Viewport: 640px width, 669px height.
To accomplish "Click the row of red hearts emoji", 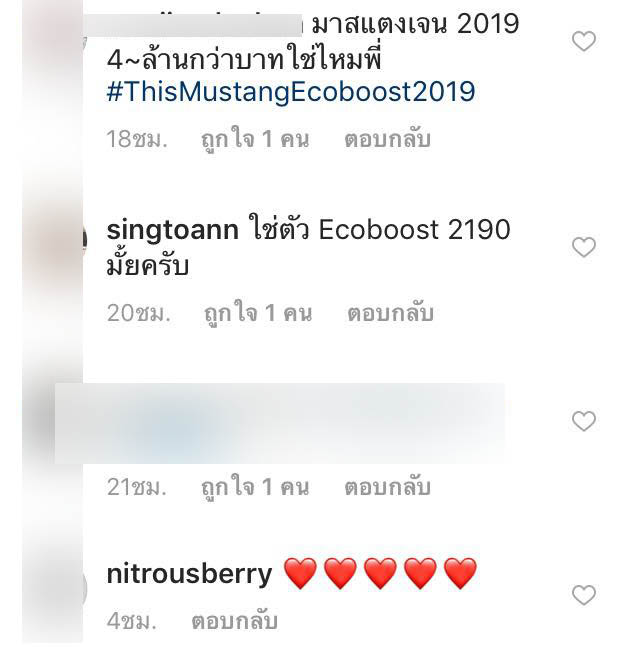I will click(x=380, y=574).
